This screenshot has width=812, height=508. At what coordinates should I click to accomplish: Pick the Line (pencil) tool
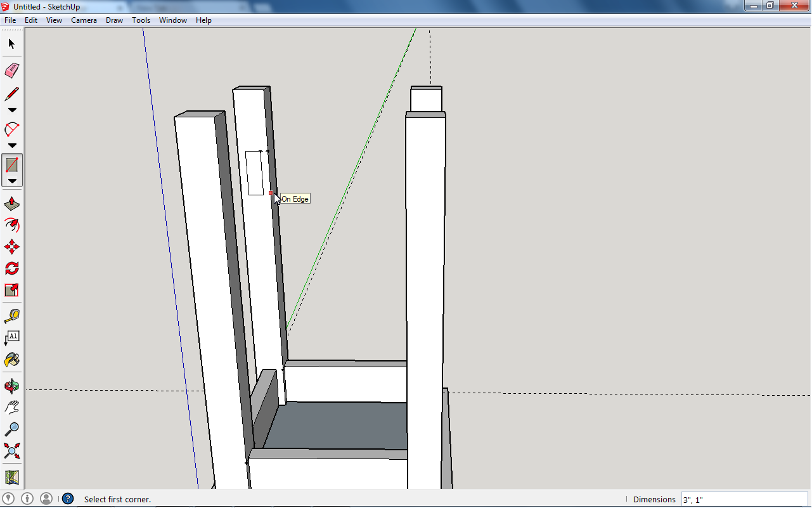coord(11,93)
